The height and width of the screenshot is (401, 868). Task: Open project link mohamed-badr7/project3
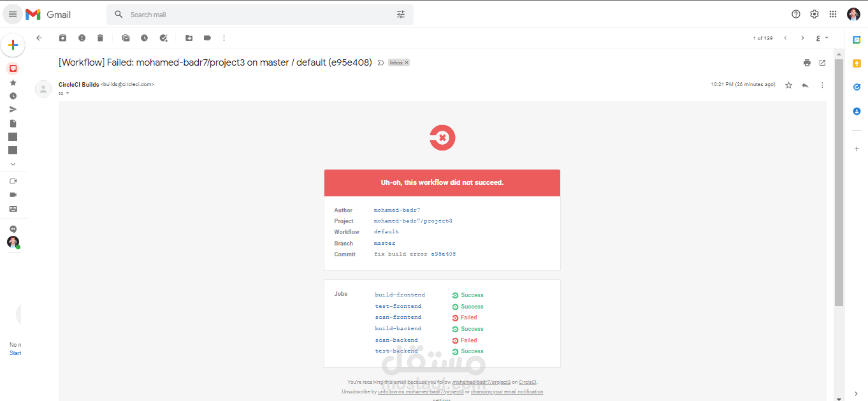[413, 221]
